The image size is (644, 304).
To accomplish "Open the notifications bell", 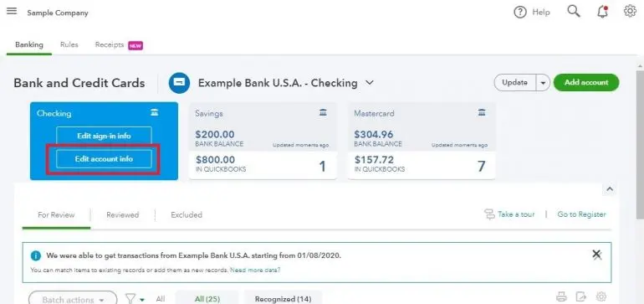I will coord(602,12).
